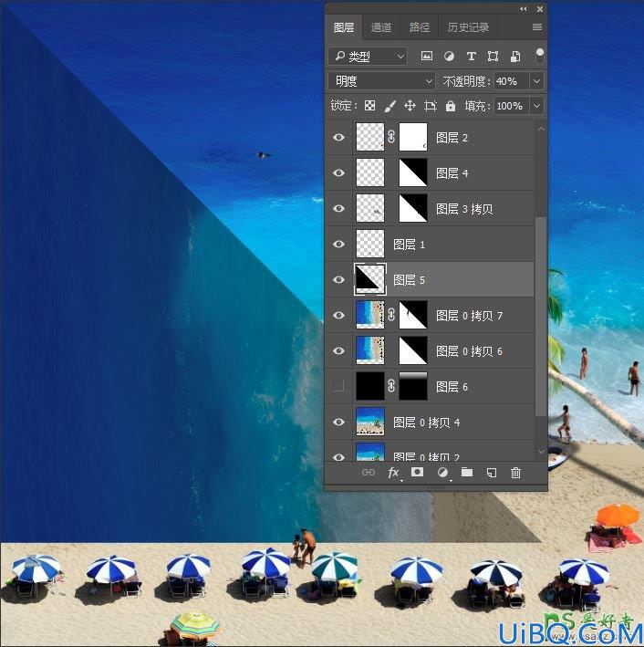Open the fill slider arrow
Screen dimensions: 644x647
point(536,106)
